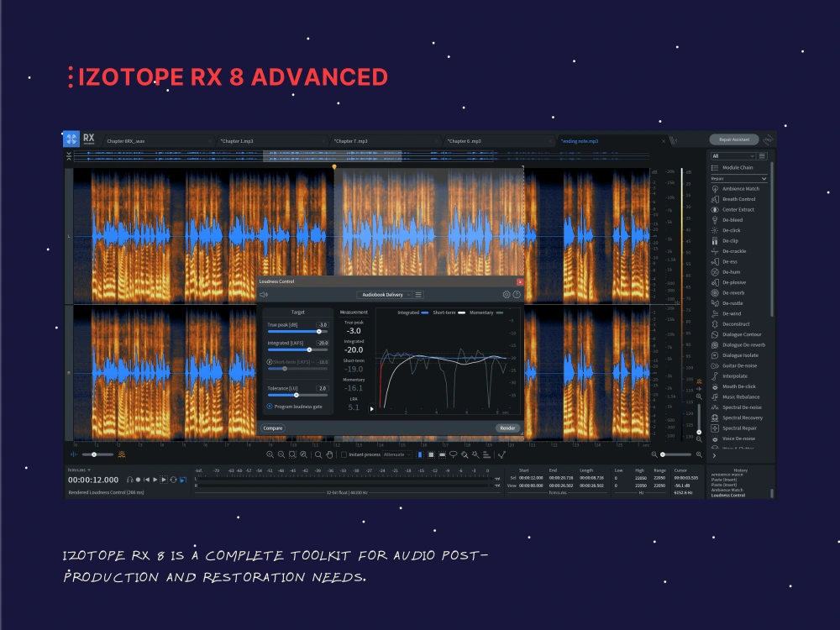Open the Attenuate instant process dropdown
This screenshot has height=630, width=840.
pos(397,454)
